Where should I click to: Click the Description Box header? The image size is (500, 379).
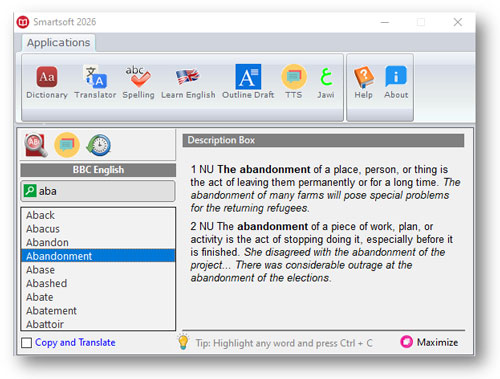click(323, 140)
